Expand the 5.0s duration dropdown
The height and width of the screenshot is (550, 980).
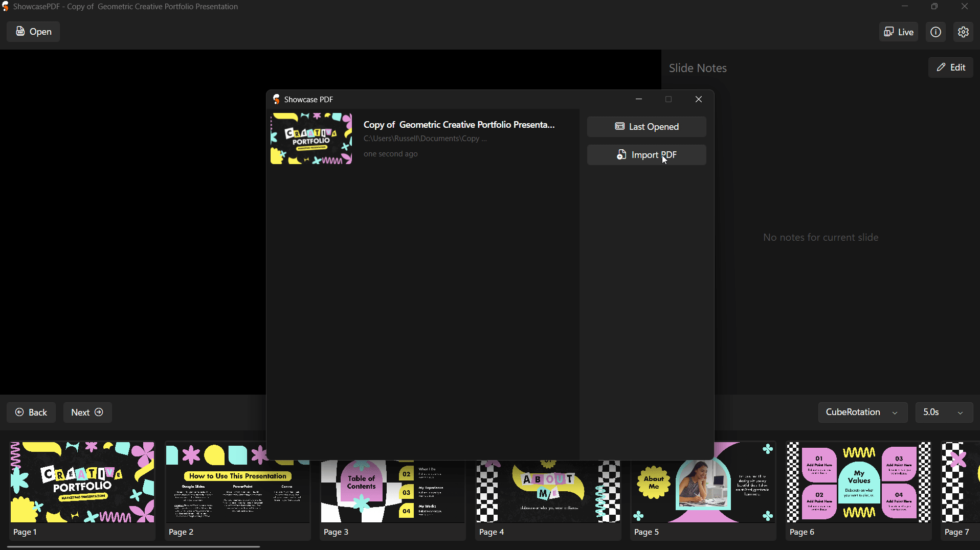[944, 413]
